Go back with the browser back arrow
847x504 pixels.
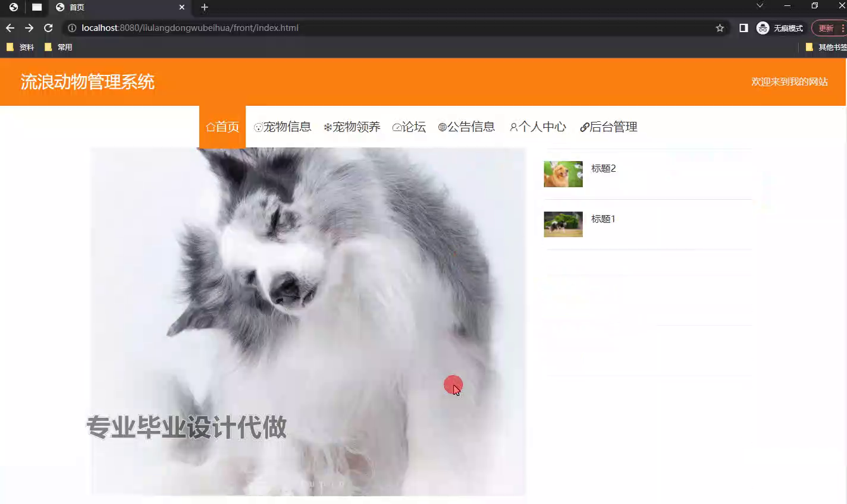click(x=10, y=28)
